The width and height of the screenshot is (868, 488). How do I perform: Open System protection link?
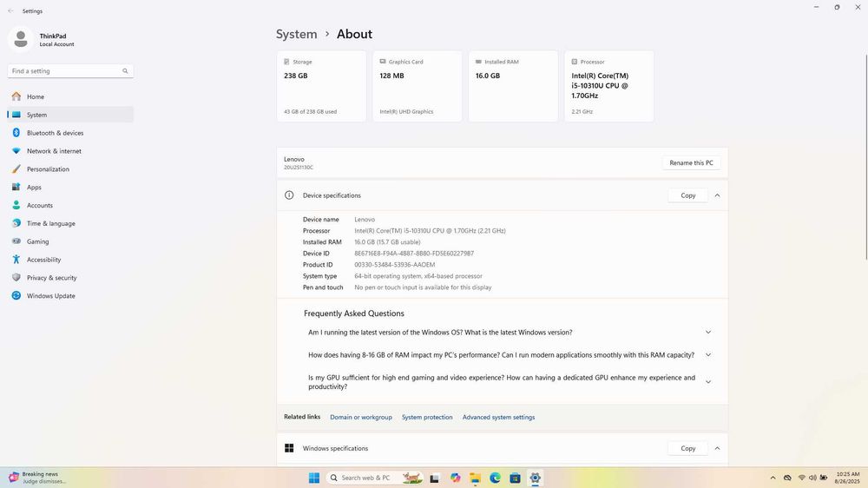tap(427, 417)
